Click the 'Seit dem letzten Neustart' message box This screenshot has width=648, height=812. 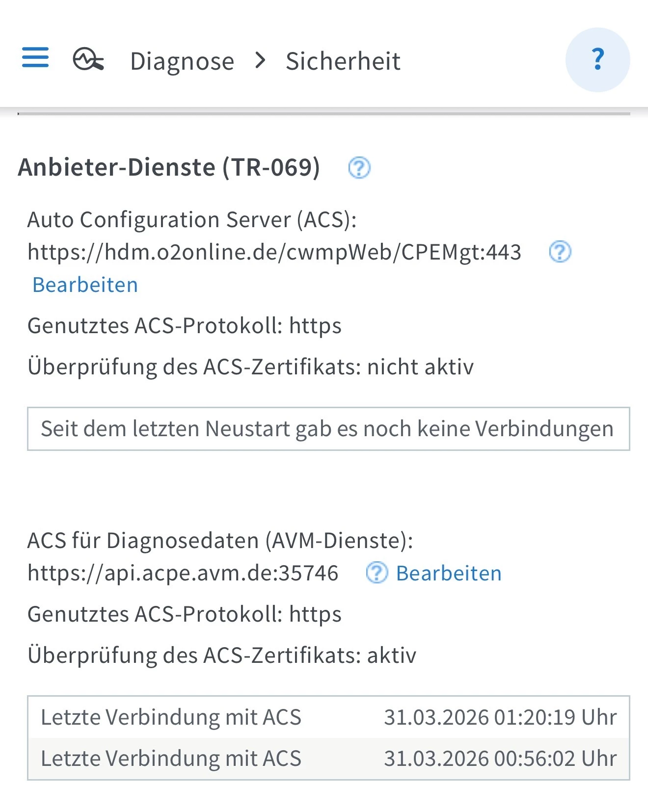point(328,429)
